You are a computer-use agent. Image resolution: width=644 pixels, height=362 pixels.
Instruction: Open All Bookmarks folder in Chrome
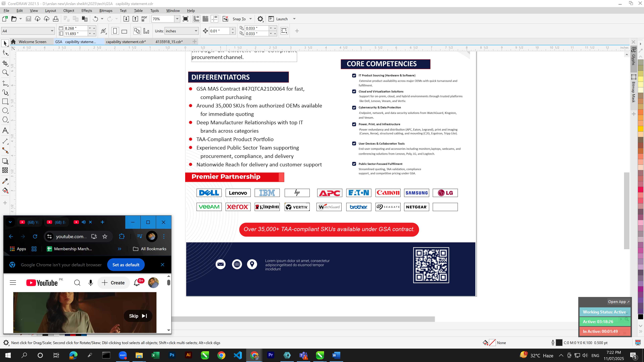tap(149, 249)
